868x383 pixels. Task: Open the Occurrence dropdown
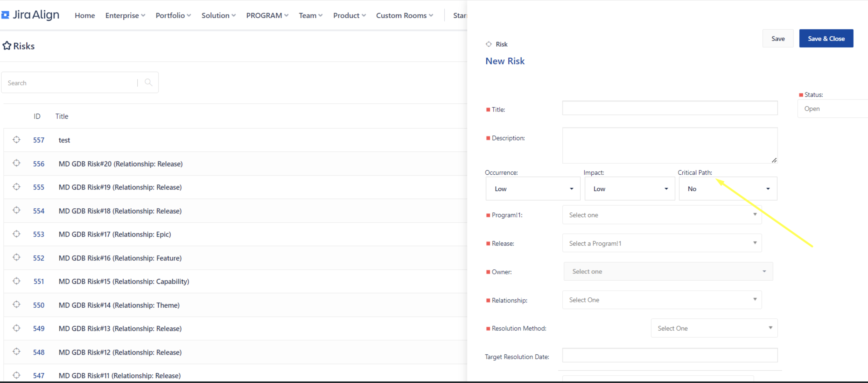[x=533, y=189]
